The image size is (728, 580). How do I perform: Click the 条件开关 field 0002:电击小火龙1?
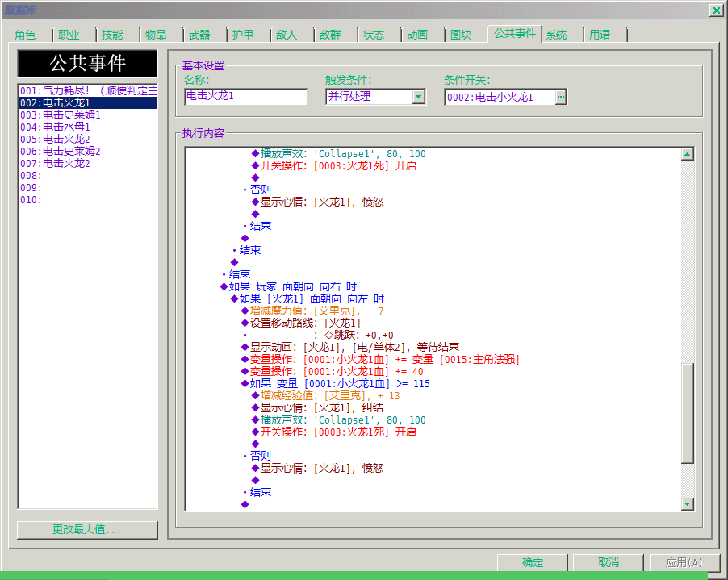[x=500, y=97]
